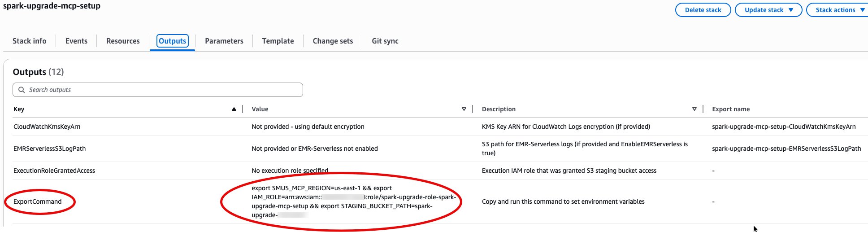
Task: Go to the Resources tab
Action: coord(123,41)
